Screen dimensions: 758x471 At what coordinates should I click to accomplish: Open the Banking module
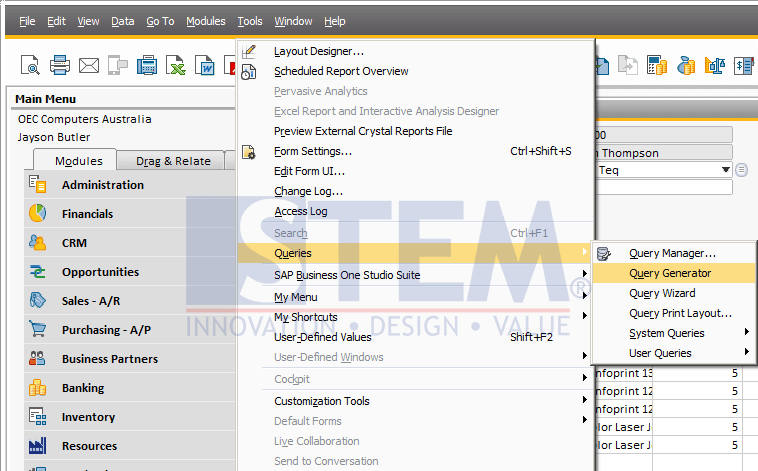[x=130, y=388]
